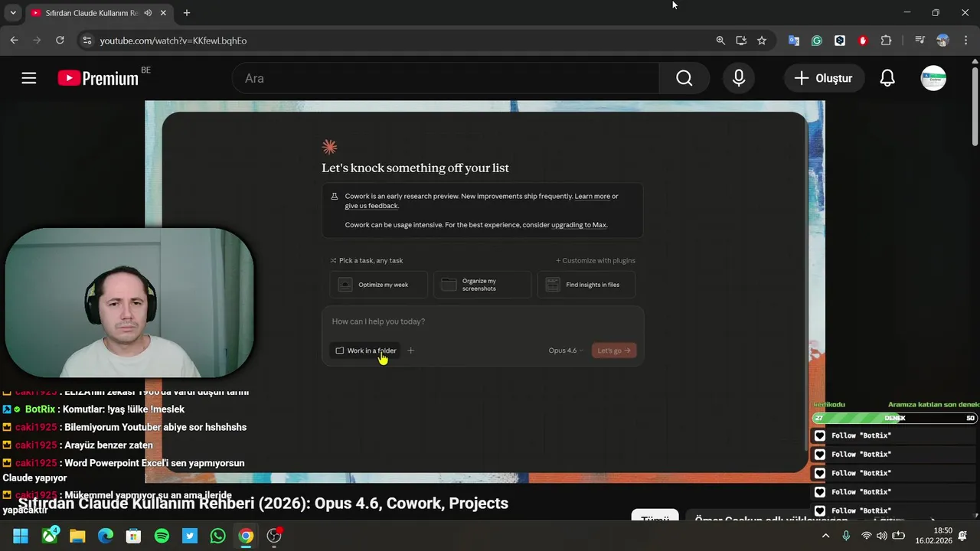The image size is (980, 551).
Task: Select the Sıfırdan Claude Kullanım tab
Action: (x=92, y=13)
